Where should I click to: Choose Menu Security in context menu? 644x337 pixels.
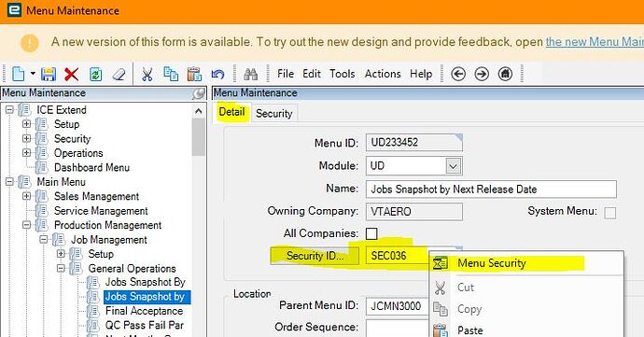[526, 263]
